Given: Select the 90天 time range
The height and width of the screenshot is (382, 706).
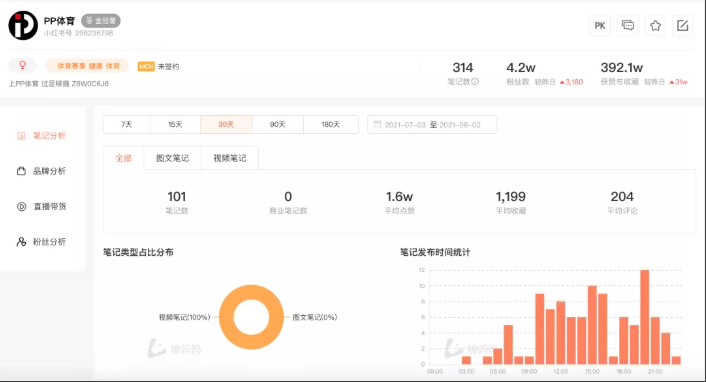Looking at the screenshot, I should 277,124.
